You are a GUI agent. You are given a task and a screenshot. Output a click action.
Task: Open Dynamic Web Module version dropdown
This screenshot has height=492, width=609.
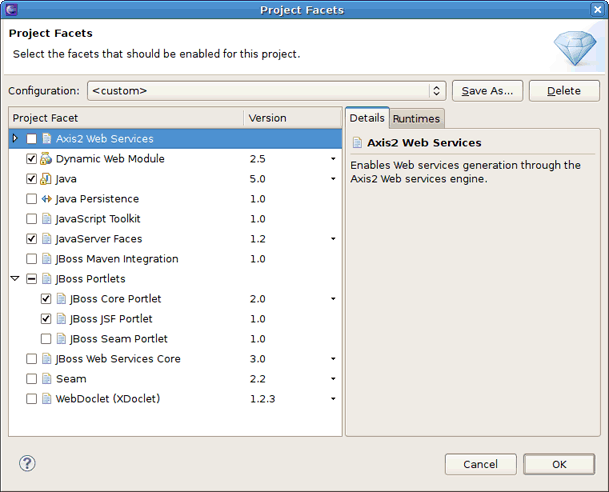point(333,159)
